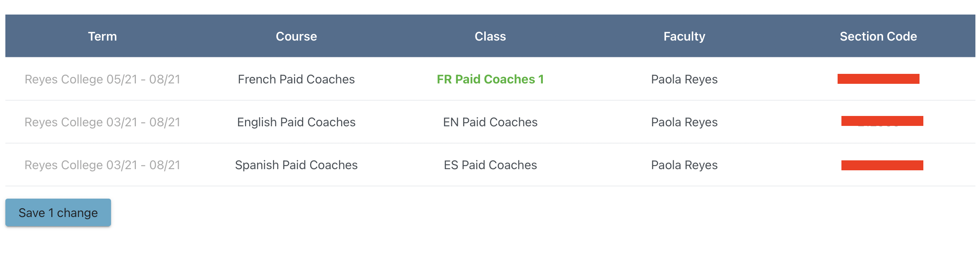Click the Section Code column header
Image resolution: width=980 pixels, height=261 pixels.
click(878, 36)
